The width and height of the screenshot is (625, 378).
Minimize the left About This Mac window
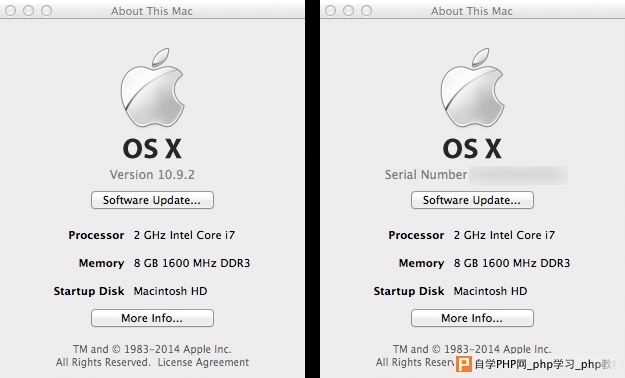coord(29,11)
